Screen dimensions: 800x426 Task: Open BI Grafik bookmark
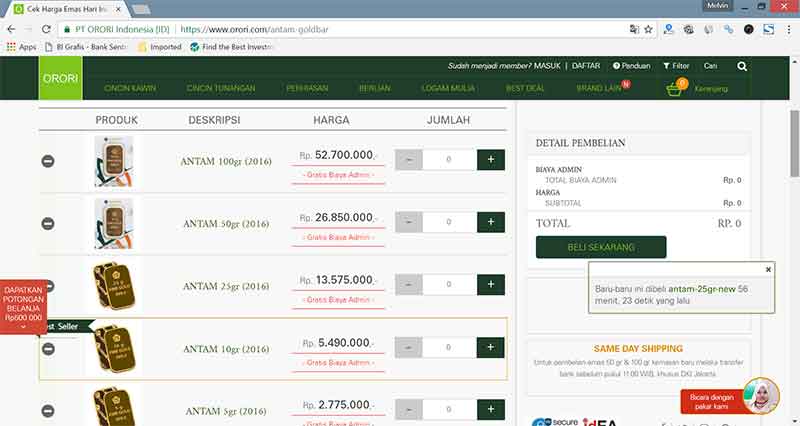click(x=85, y=47)
